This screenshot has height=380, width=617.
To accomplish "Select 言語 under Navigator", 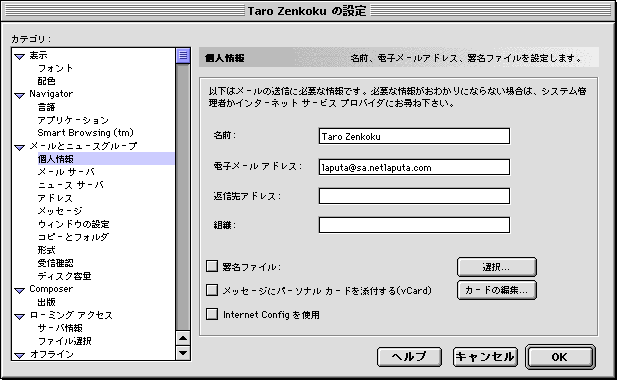I will 46,107.
